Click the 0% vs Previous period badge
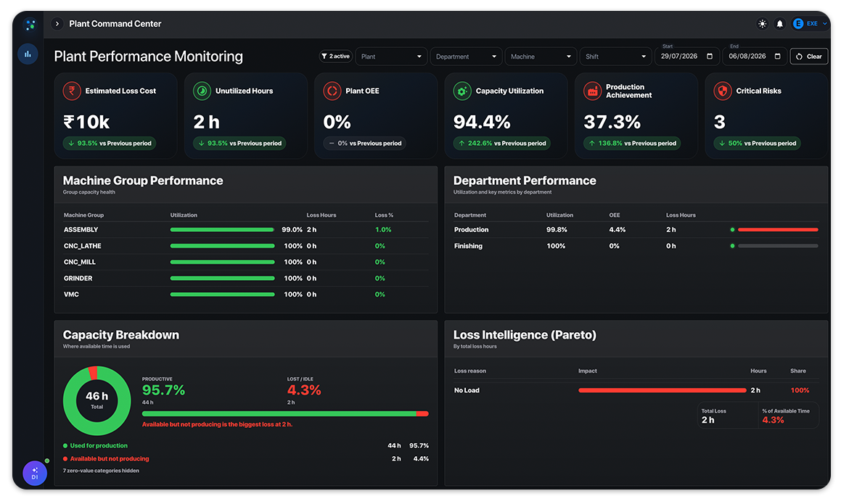 pyautogui.click(x=365, y=143)
